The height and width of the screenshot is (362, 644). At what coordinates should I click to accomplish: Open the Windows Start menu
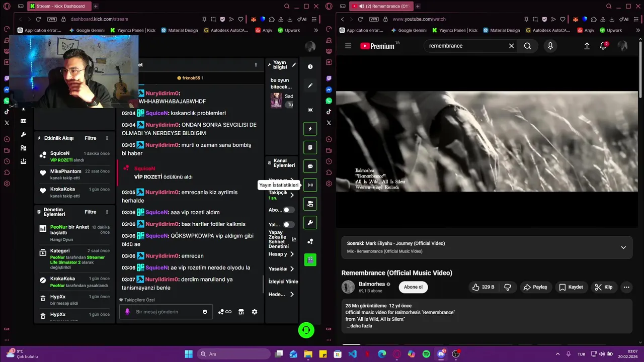(189, 354)
